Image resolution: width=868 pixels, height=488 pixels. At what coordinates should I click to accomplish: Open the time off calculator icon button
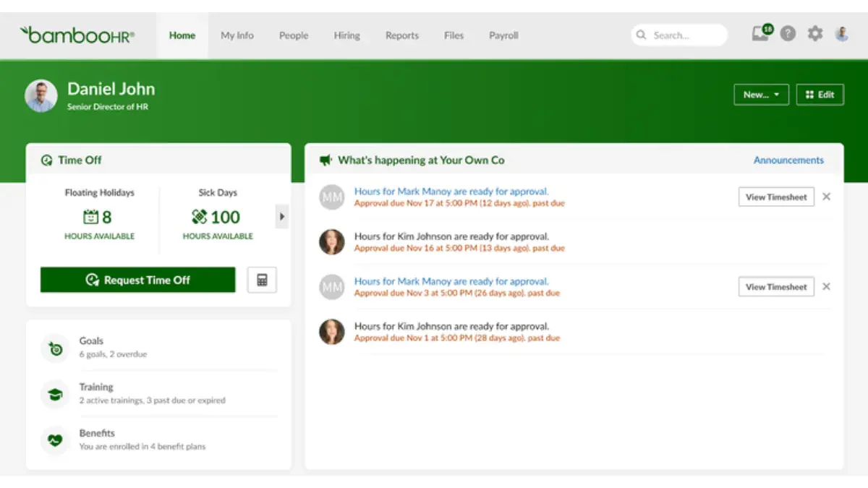pyautogui.click(x=262, y=280)
